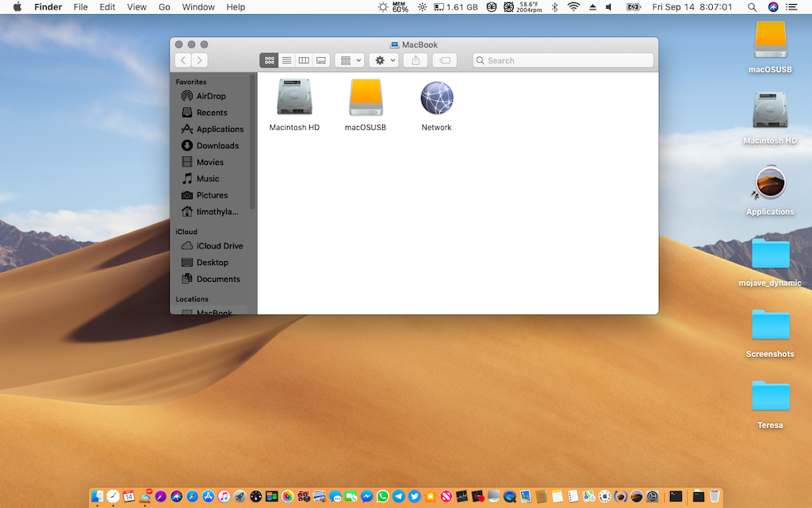Open the View menu
812x508 pixels.
pyautogui.click(x=136, y=6)
